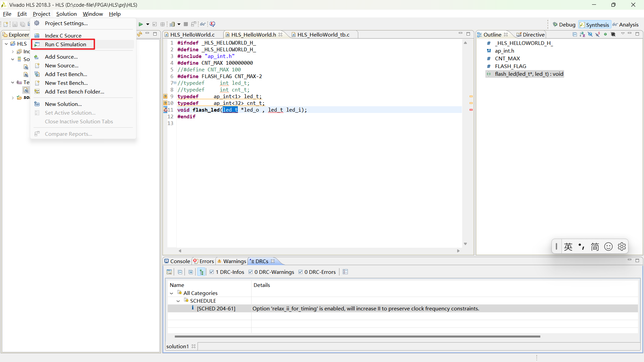Switch to the Synthesis perspective
The height and width of the screenshot is (362, 644).
pos(594,25)
